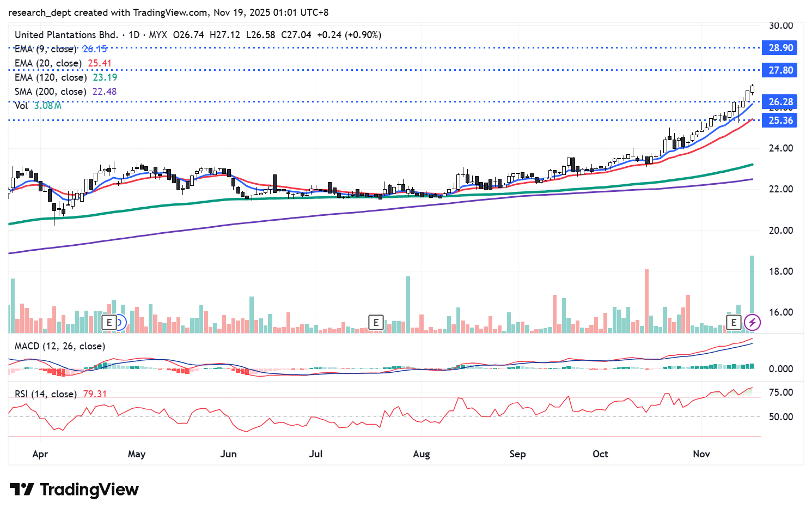This screenshot has width=812, height=514.
Task: Open the April earnings E marker
Action: 109,323
